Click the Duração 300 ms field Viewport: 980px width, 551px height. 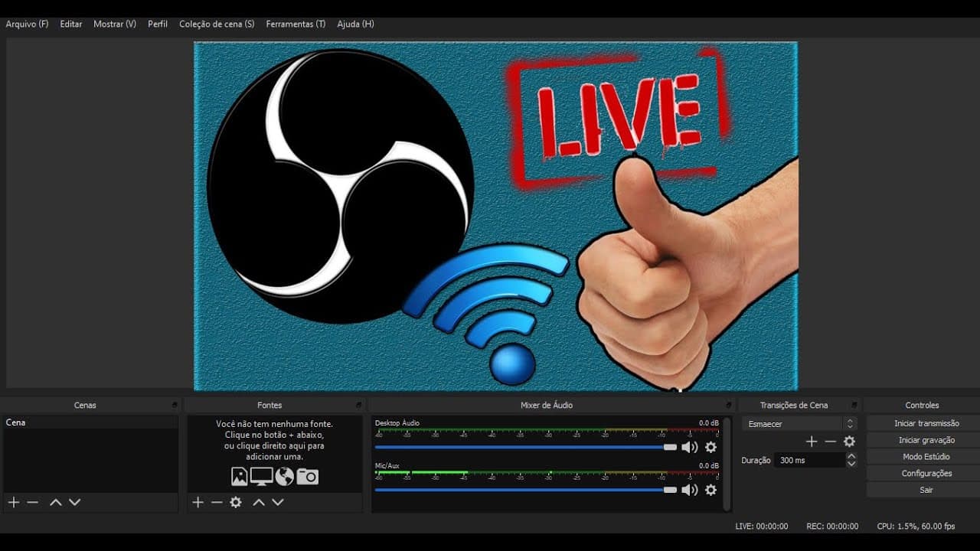pos(809,460)
